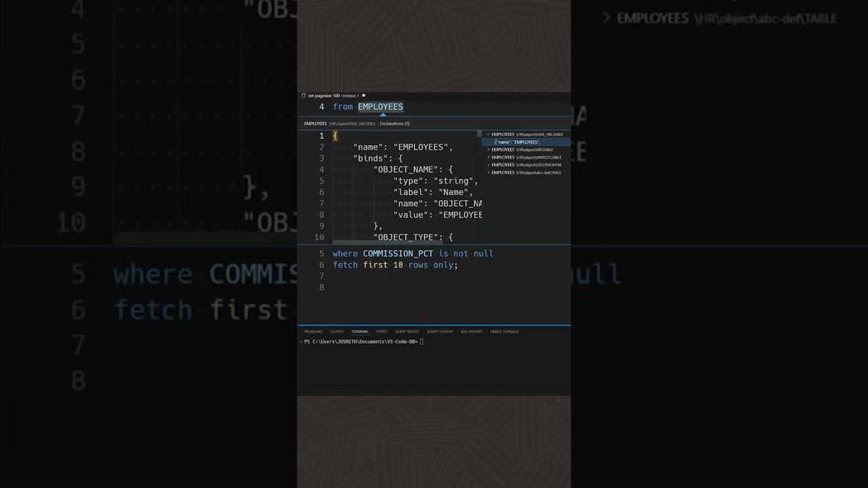This screenshot has height=488, width=868.
Task: Expand the EMPLOYEES \HR\object\HR\TABLE reference
Action: coord(488,150)
